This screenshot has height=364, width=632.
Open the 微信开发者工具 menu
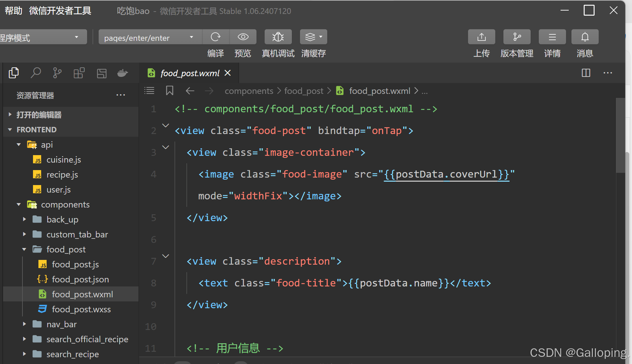[60, 11]
